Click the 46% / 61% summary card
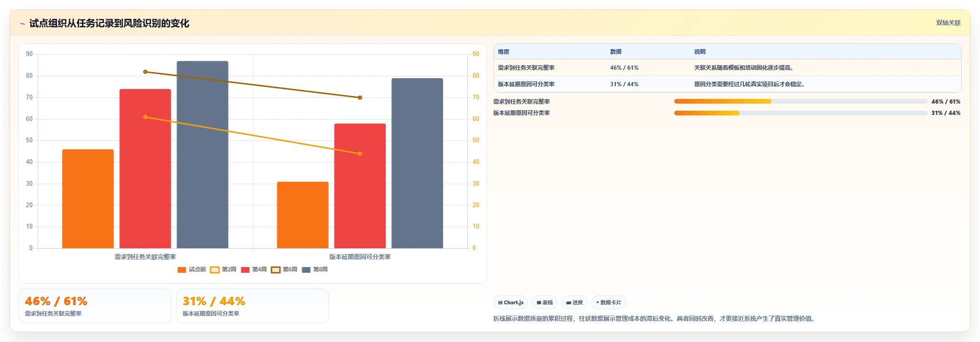The width and height of the screenshot is (980, 342). [95, 306]
